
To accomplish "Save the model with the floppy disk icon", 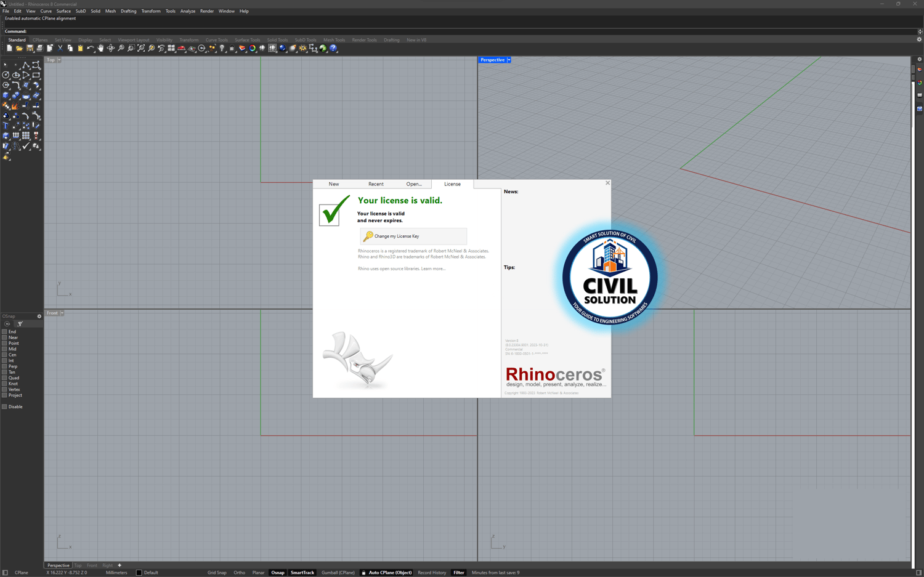I will tap(30, 48).
